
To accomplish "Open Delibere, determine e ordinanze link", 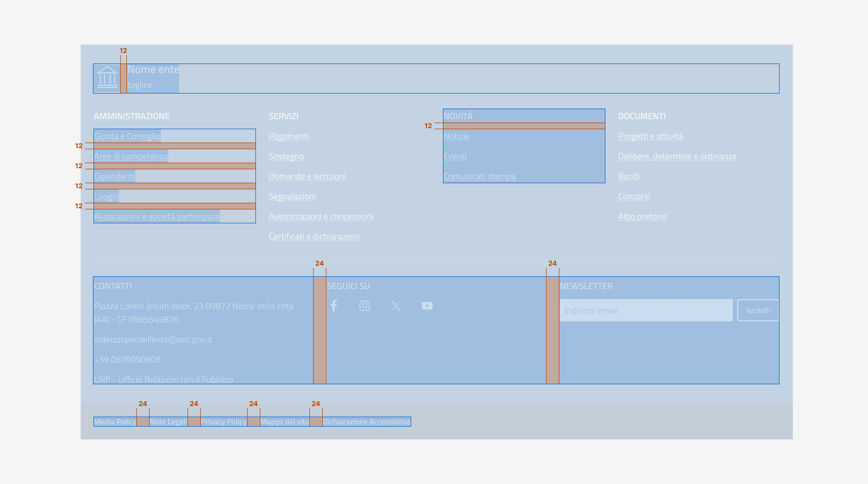I will (x=677, y=157).
